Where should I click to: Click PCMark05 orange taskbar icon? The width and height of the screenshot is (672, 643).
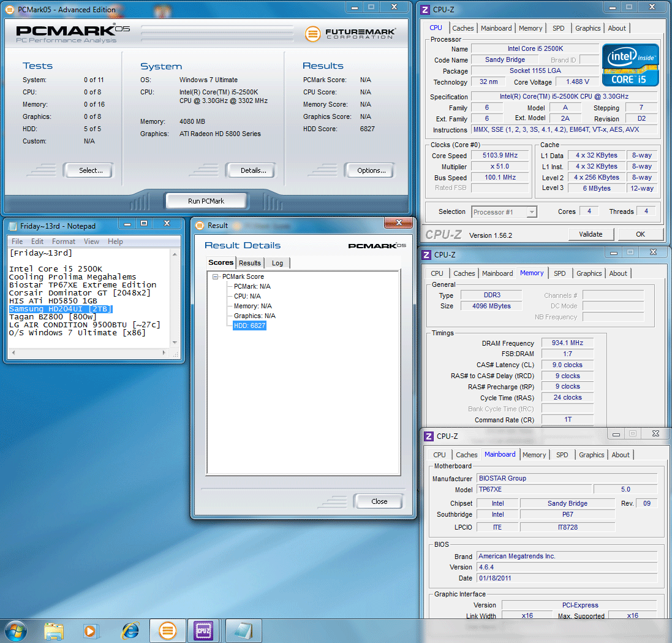click(x=167, y=630)
